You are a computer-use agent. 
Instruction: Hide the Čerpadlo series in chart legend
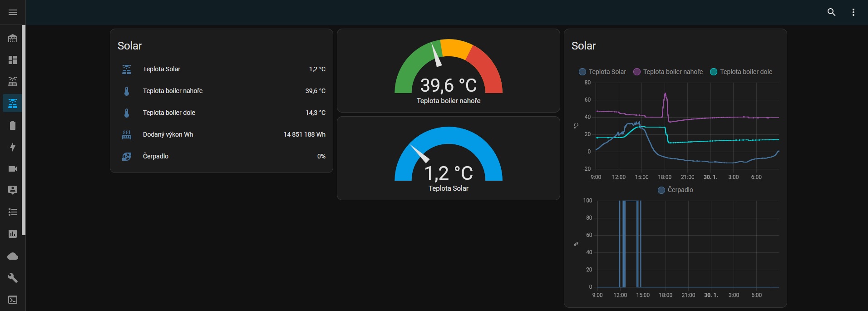pyautogui.click(x=676, y=190)
